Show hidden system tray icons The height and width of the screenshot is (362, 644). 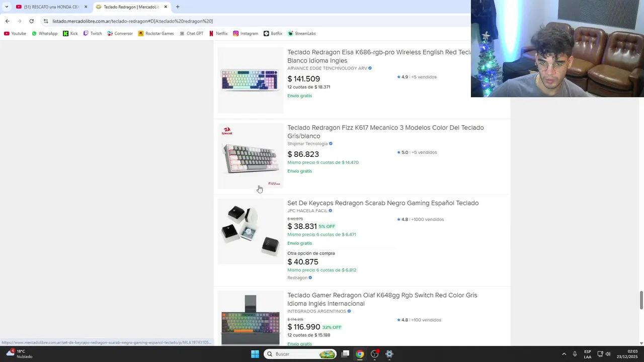click(x=564, y=354)
